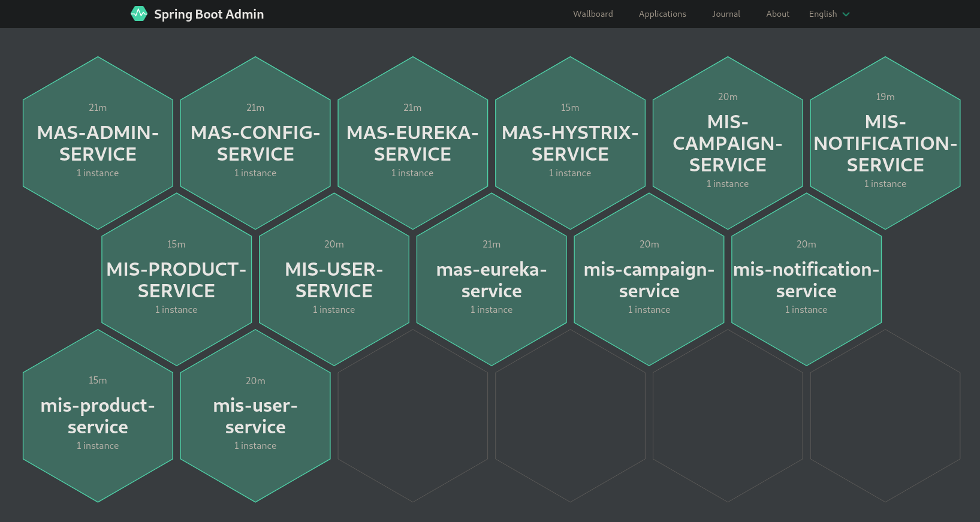Click '1 instance' under lowercase mis-user-service
This screenshot has width=980, height=522.
[255, 446]
